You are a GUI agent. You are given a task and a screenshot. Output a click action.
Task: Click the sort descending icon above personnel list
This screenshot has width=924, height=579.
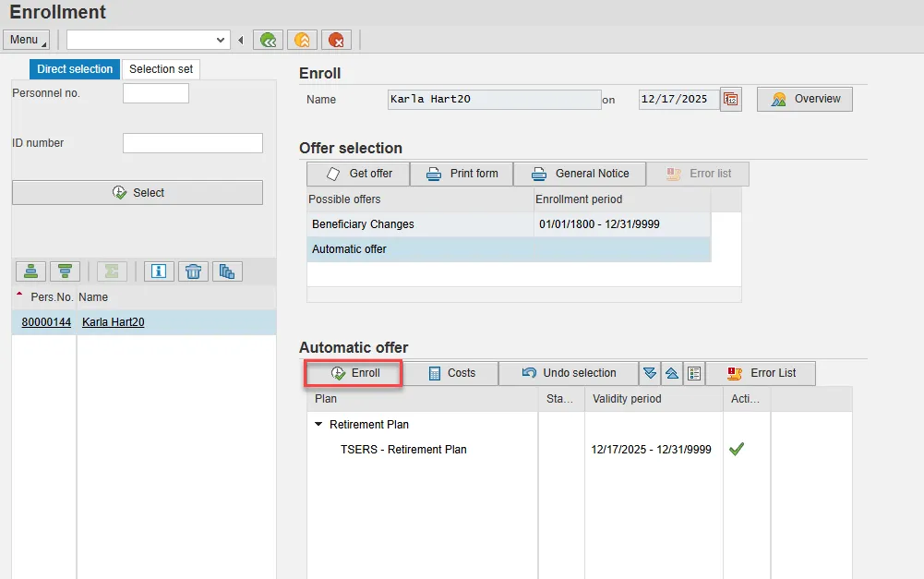click(65, 271)
